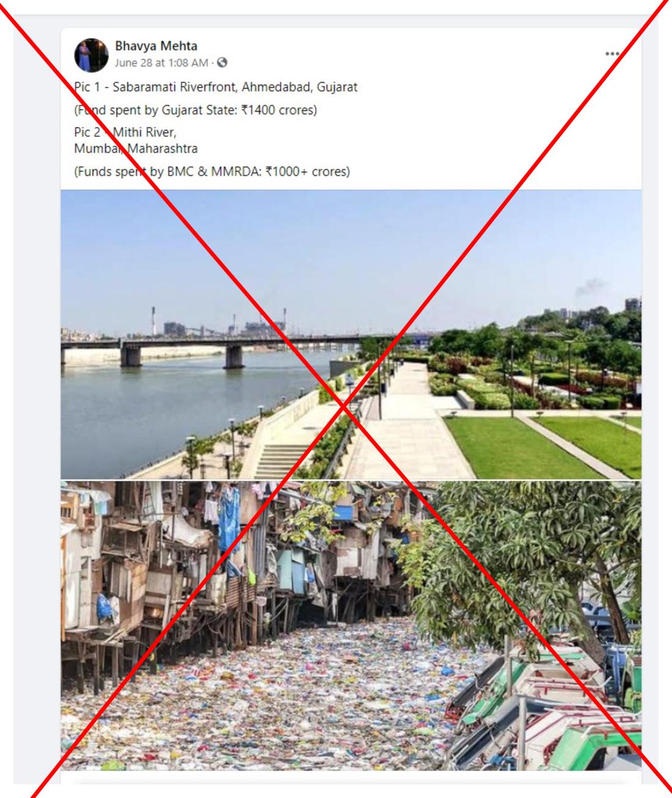Screen dimensions: 672x798
Task: Open the garbage-filled Mithi River photo
Action: (351, 625)
